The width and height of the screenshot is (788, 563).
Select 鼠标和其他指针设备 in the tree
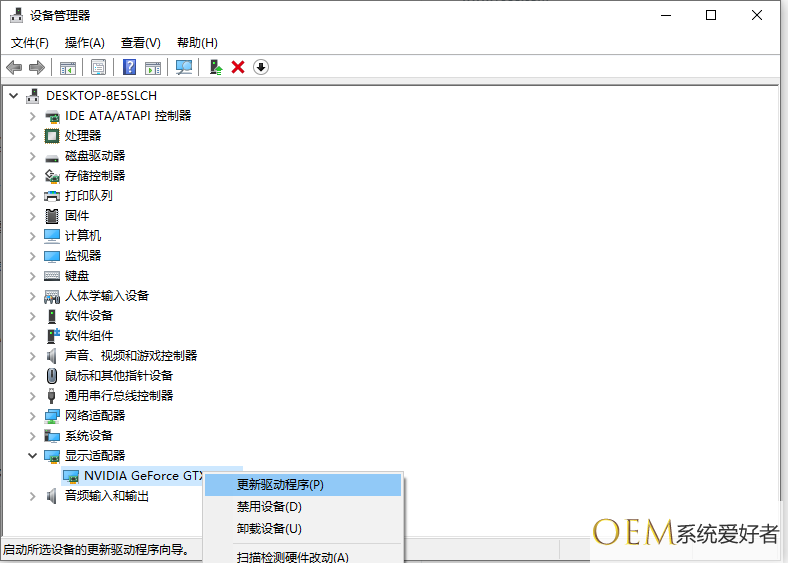pos(118,376)
